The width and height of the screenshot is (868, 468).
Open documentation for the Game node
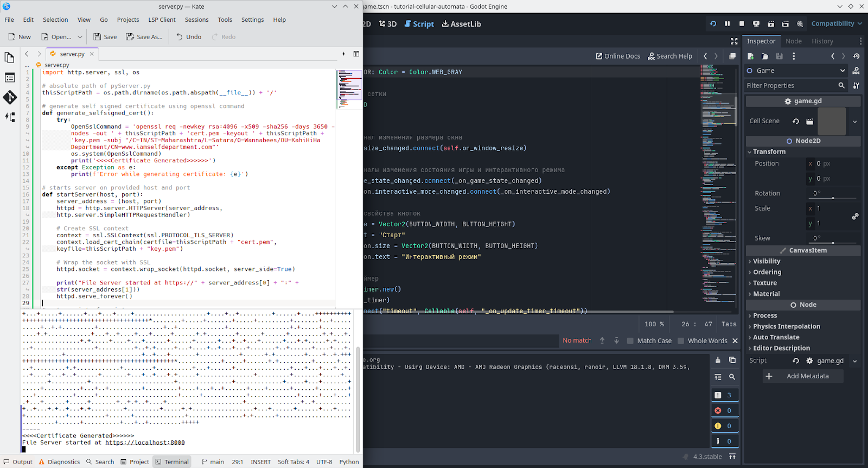(x=856, y=71)
